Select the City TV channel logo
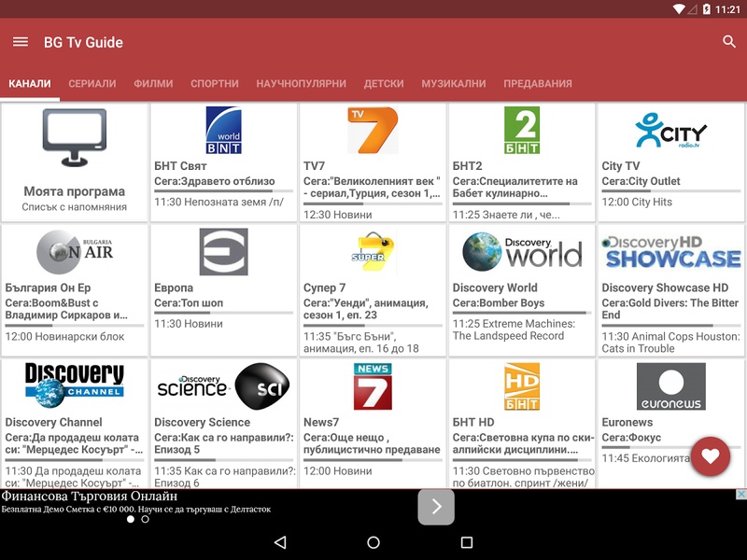Screen dimensions: 747x560 (670, 131)
